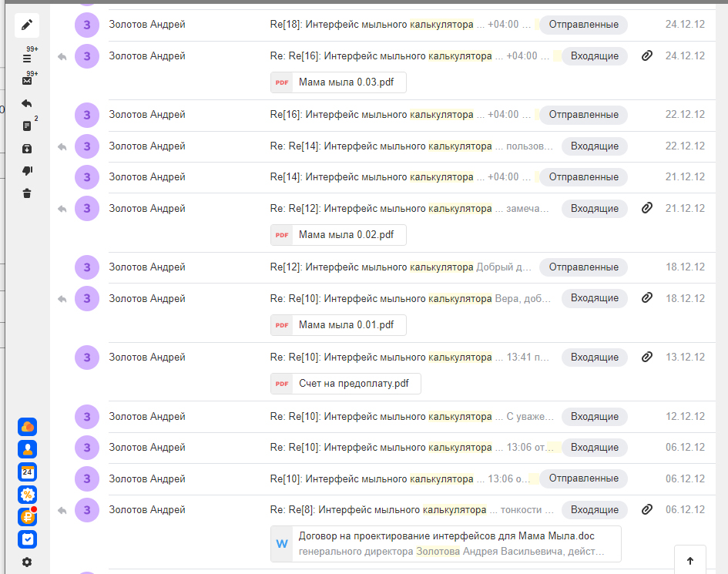Click paperclip icon on Re: Re[12] message

click(647, 208)
